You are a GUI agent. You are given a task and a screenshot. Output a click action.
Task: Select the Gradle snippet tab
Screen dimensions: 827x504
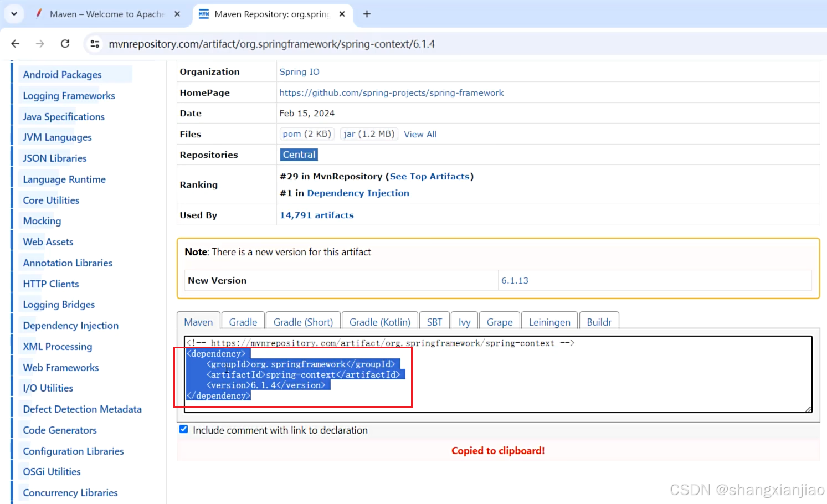(243, 322)
